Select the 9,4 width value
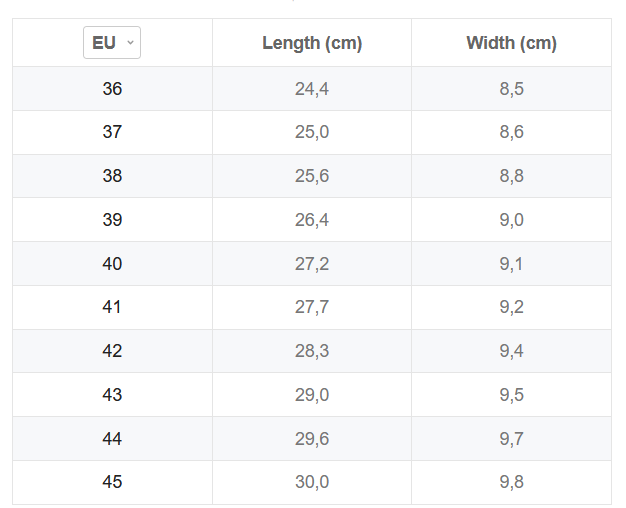This screenshot has height=508, width=626. tap(511, 351)
